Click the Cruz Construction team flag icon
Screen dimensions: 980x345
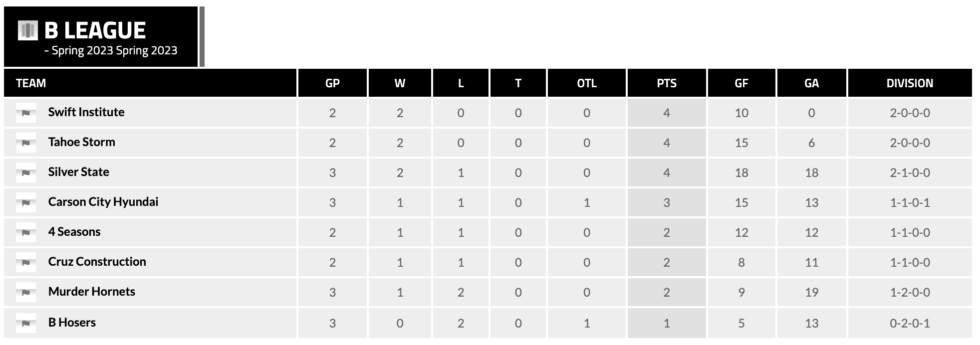pyautogui.click(x=26, y=262)
